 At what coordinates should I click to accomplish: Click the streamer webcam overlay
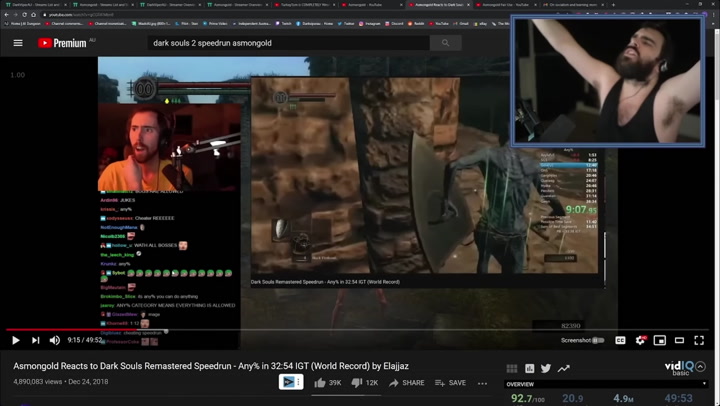click(608, 82)
